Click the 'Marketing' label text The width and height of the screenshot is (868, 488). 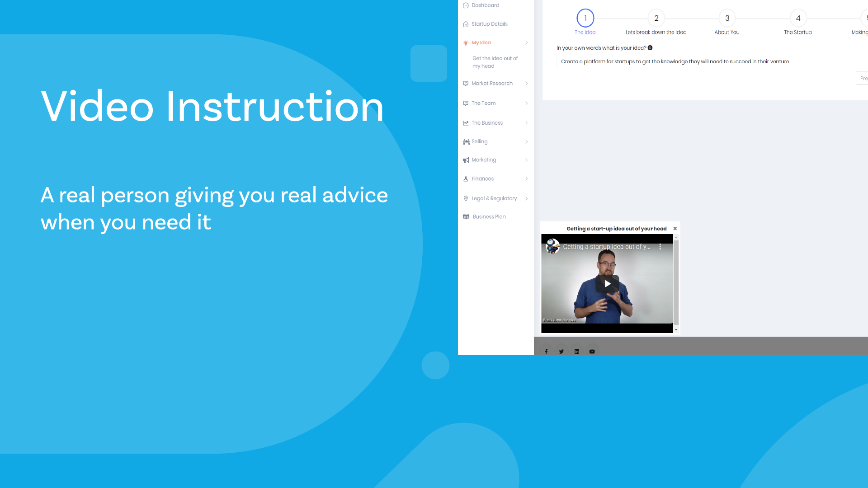[484, 160]
